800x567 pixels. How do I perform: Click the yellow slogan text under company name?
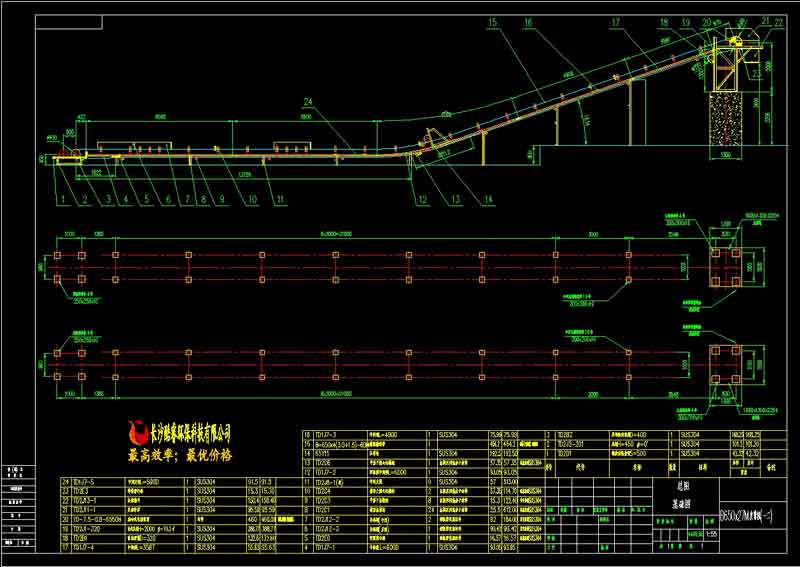pos(178,455)
